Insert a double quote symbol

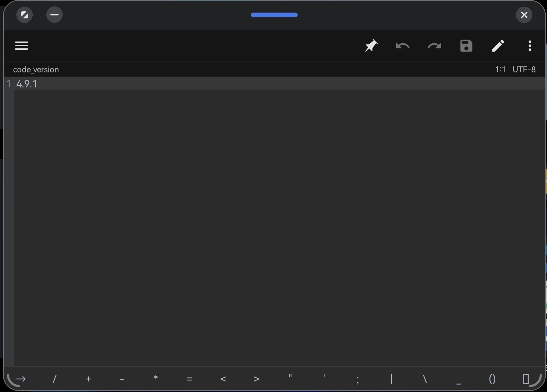tap(290, 376)
